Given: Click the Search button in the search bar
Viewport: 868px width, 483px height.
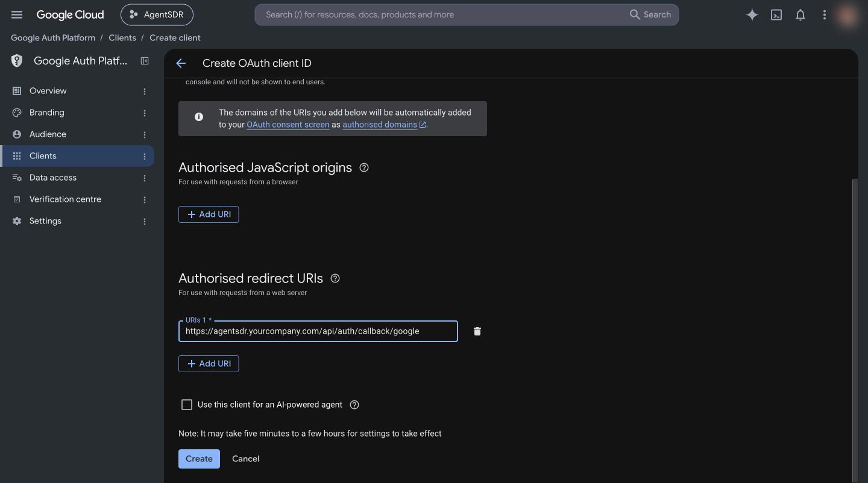Looking at the screenshot, I should (650, 15).
